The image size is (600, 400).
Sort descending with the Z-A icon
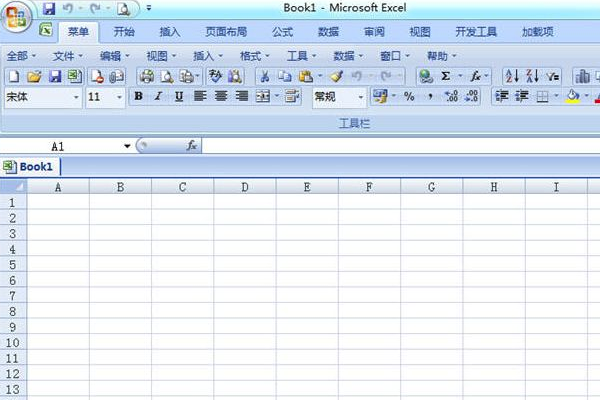(532, 76)
